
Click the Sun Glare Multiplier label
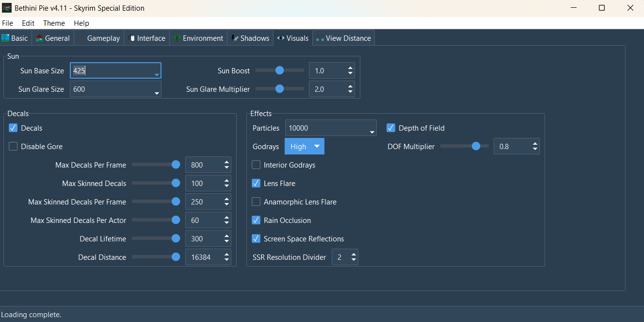(x=218, y=89)
